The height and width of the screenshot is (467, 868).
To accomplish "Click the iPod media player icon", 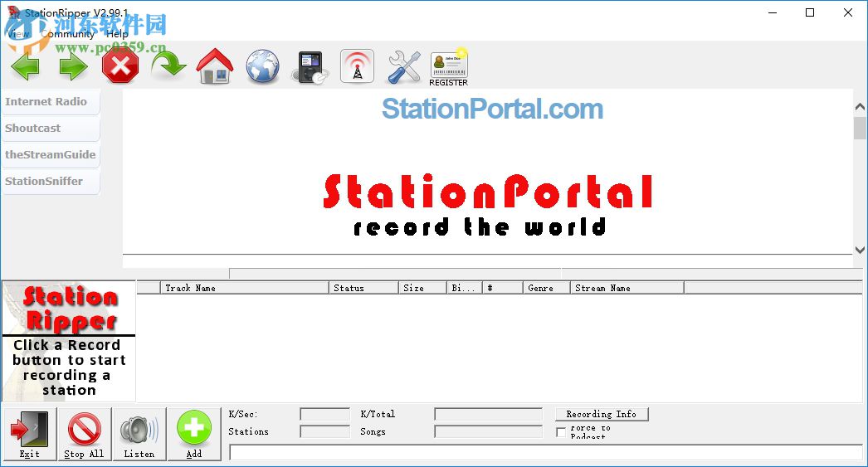I will pyautogui.click(x=311, y=67).
